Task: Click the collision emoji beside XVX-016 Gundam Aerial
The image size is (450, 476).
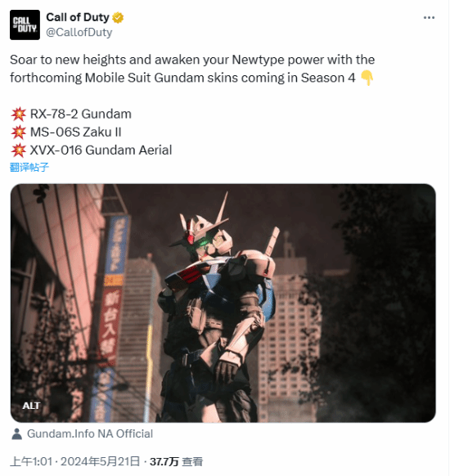Action: (x=19, y=150)
